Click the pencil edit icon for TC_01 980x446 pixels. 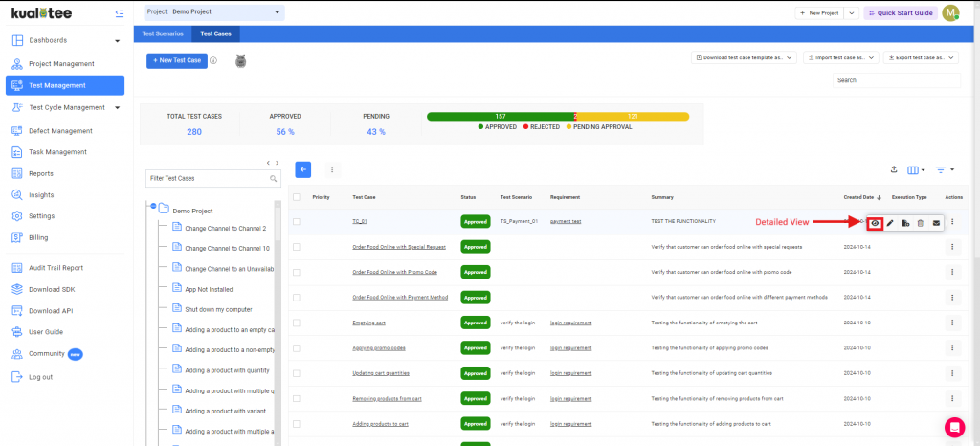click(x=890, y=223)
